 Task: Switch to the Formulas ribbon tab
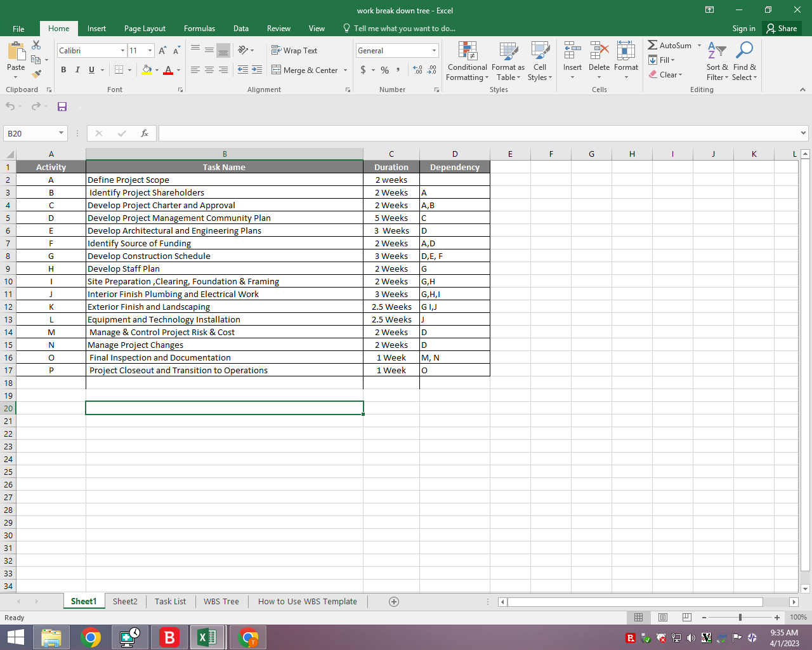click(x=199, y=29)
